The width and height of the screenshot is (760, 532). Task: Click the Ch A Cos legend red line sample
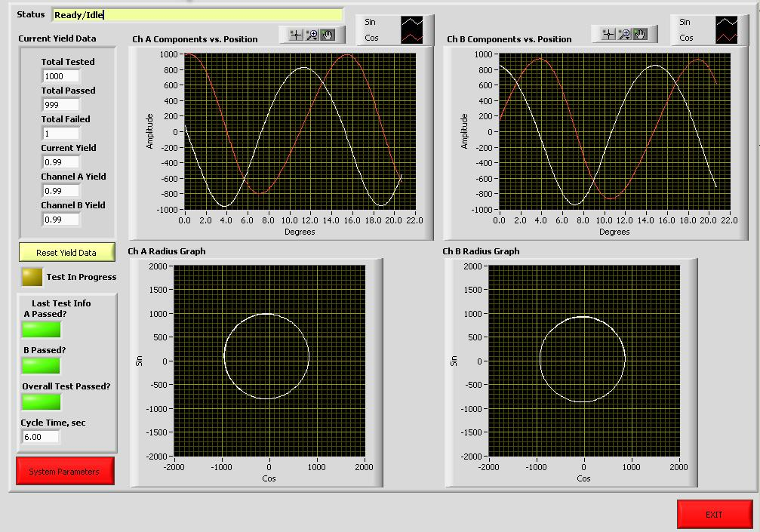pyautogui.click(x=412, y=38)
